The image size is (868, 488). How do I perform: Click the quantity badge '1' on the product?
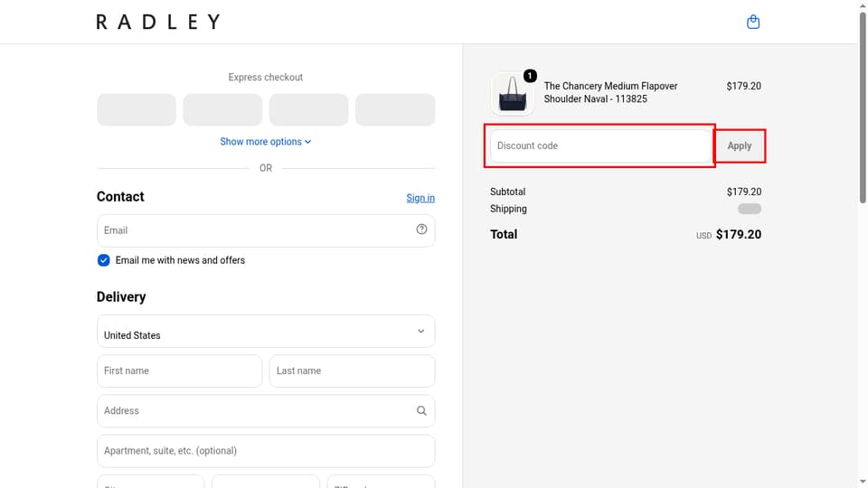(530, 76)
